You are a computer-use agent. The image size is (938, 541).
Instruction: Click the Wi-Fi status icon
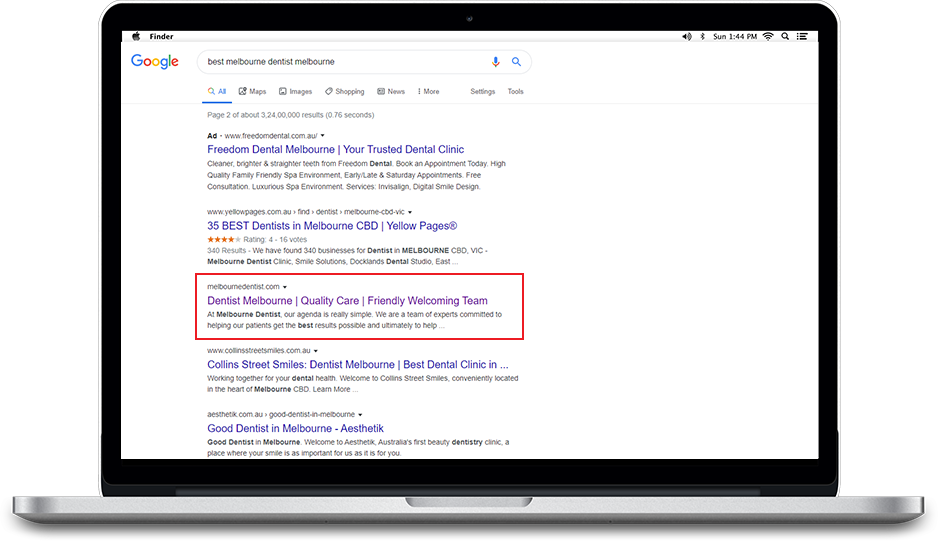click(x=767, y=36)
